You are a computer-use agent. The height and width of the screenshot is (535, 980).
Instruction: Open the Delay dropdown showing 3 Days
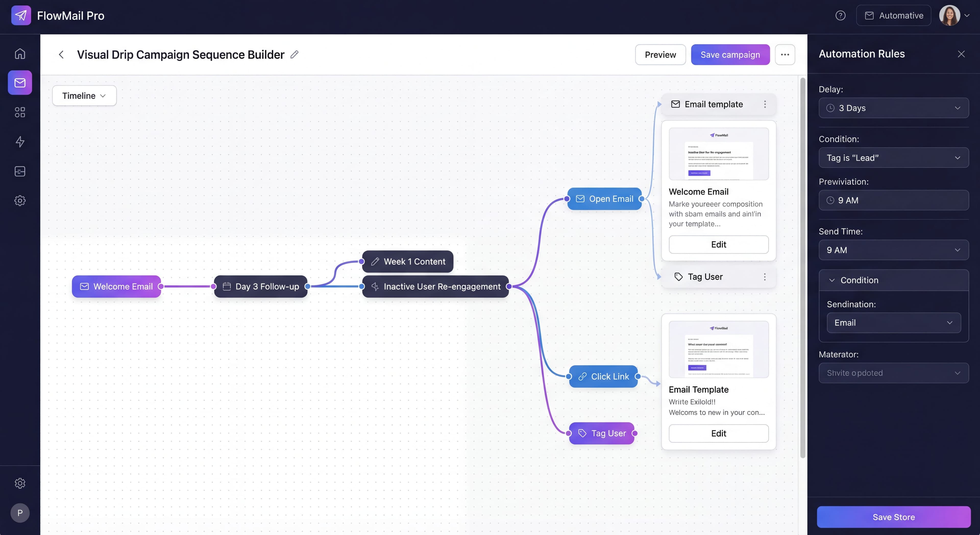point(894,108)
